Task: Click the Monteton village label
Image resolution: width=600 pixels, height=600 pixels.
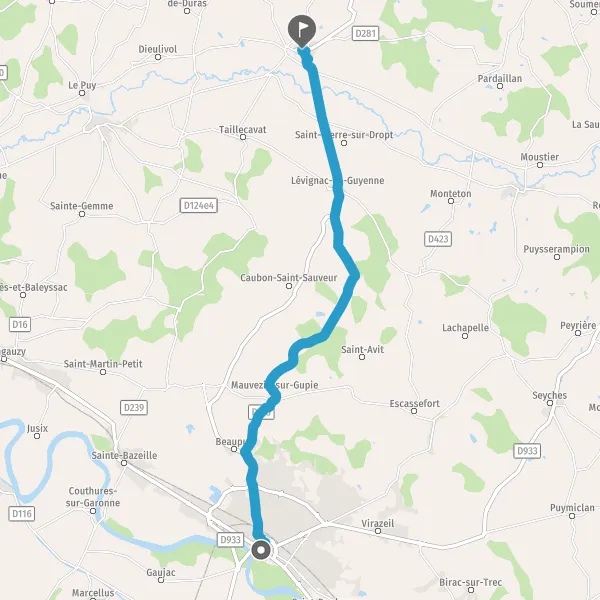Action: (451, 194)
